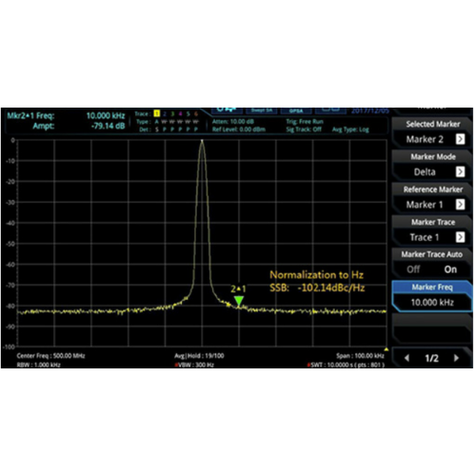
Task: Go to the next menu page arrow
Action: (457, 358)
